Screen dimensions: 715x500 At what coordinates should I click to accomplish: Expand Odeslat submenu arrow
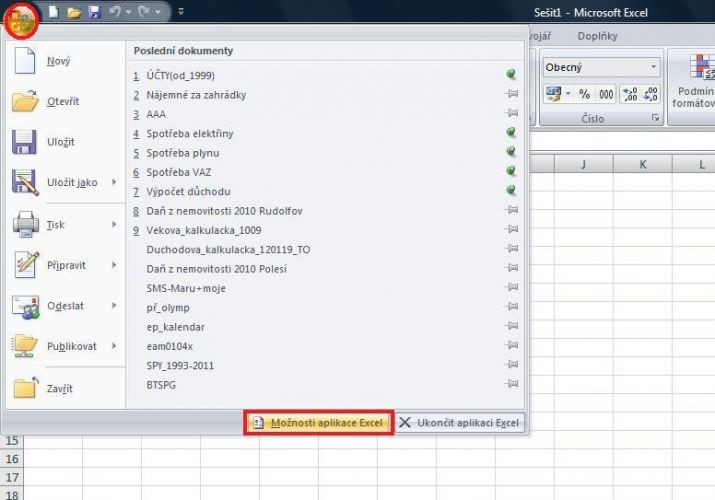coord(114,305)
